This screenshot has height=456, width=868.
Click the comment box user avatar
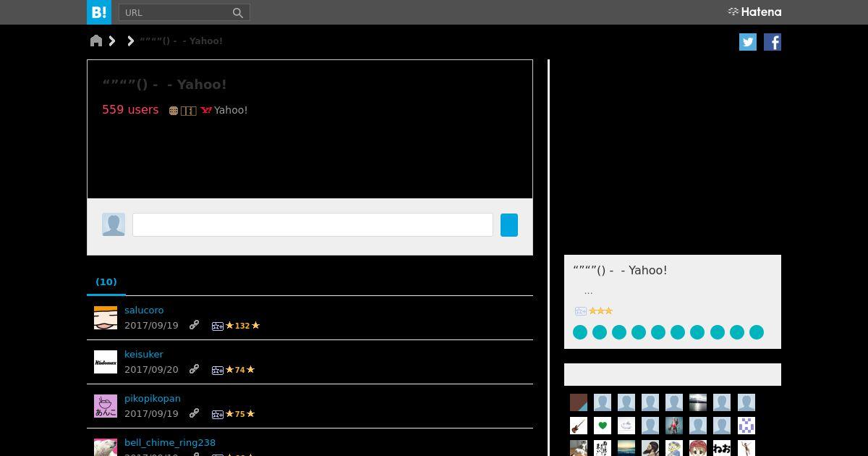tap(114, 224)
